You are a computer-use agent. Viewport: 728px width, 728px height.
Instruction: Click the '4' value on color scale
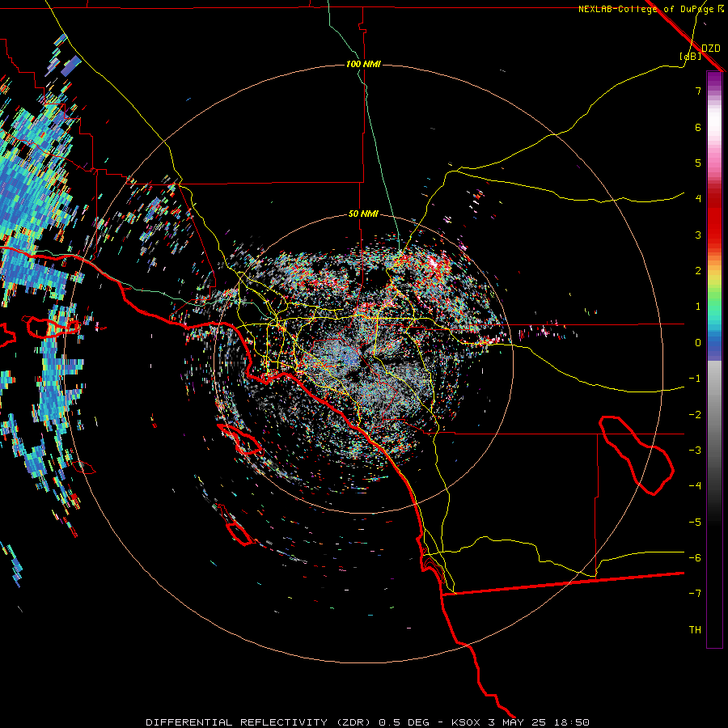pyautogui.click(x=698, y=198)
